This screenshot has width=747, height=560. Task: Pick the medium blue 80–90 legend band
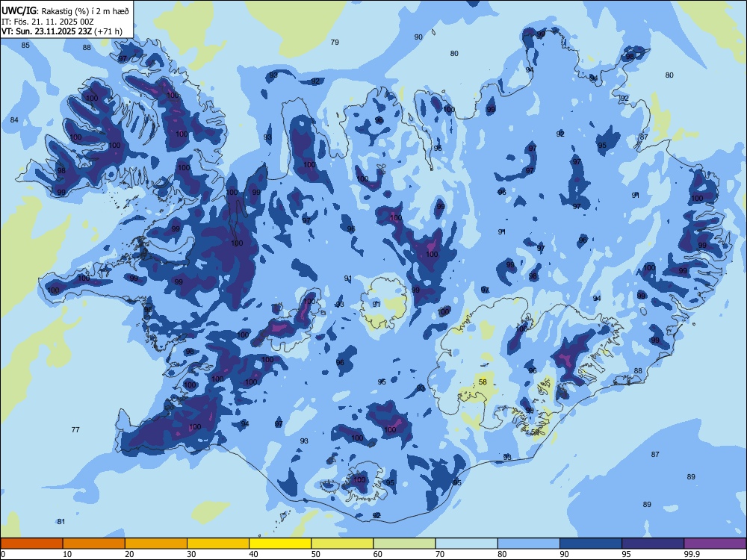point(529,544)
